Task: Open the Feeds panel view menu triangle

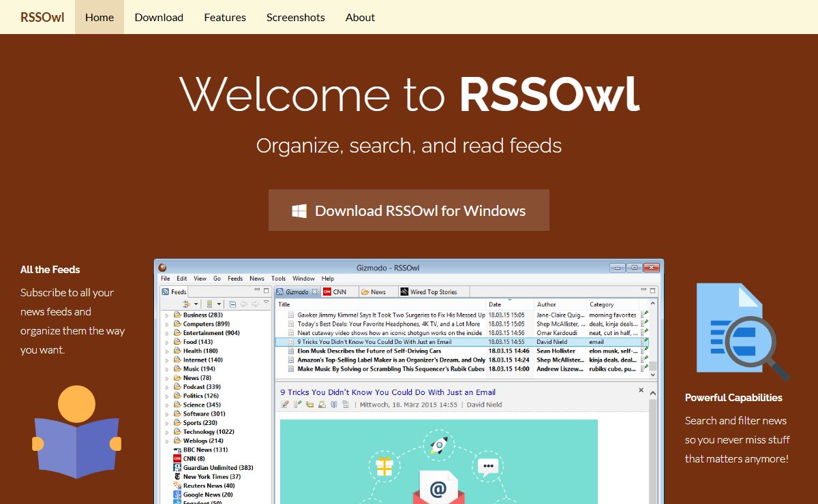Action: pos(266,302)
